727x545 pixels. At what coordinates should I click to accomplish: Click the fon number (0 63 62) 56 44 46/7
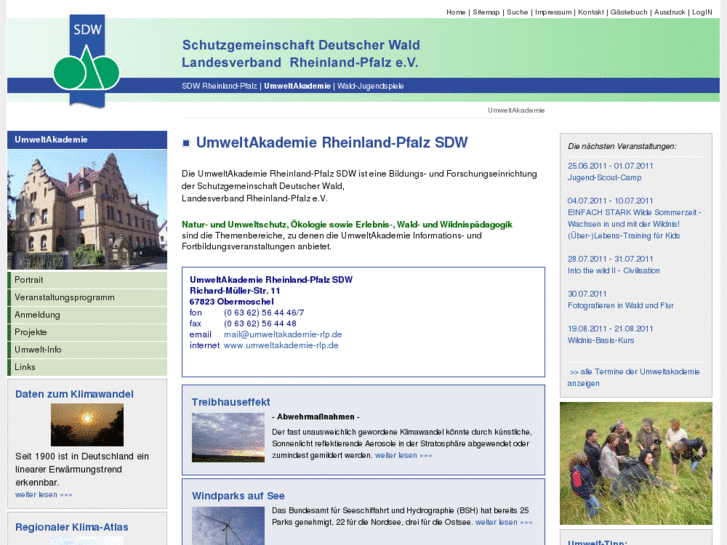(x=264, y=313)
